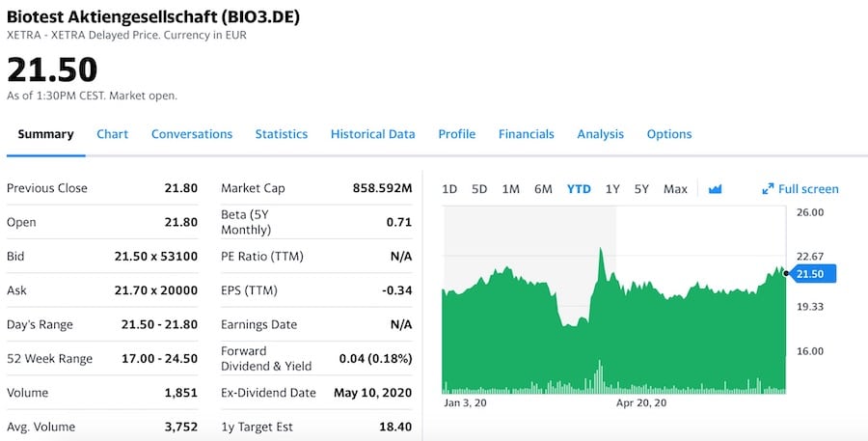The image size is (868, 441).
Task: Show the 1Y chart range
Action: click(612, 189)
